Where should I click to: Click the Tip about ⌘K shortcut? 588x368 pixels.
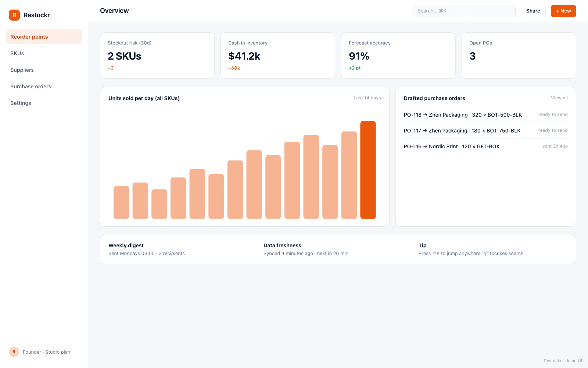[x=472, y=250]
